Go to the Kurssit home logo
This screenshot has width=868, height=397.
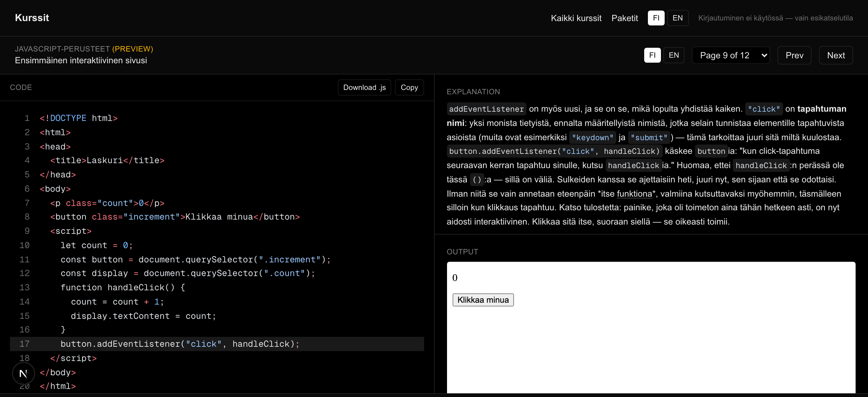32,18
